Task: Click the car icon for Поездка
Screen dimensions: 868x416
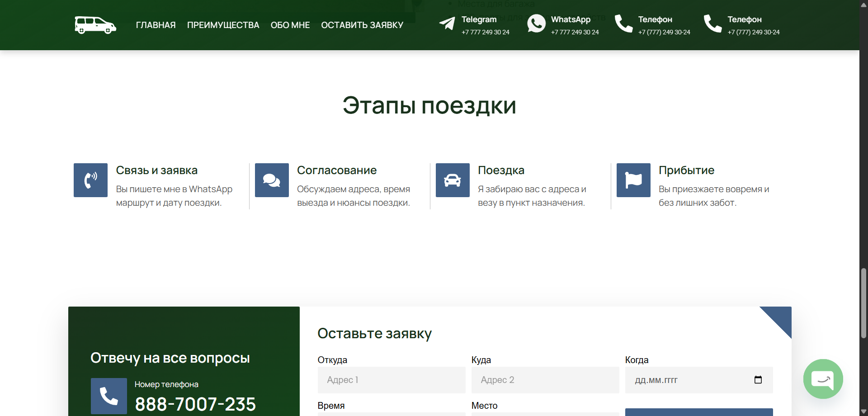Action: [453, 180]
